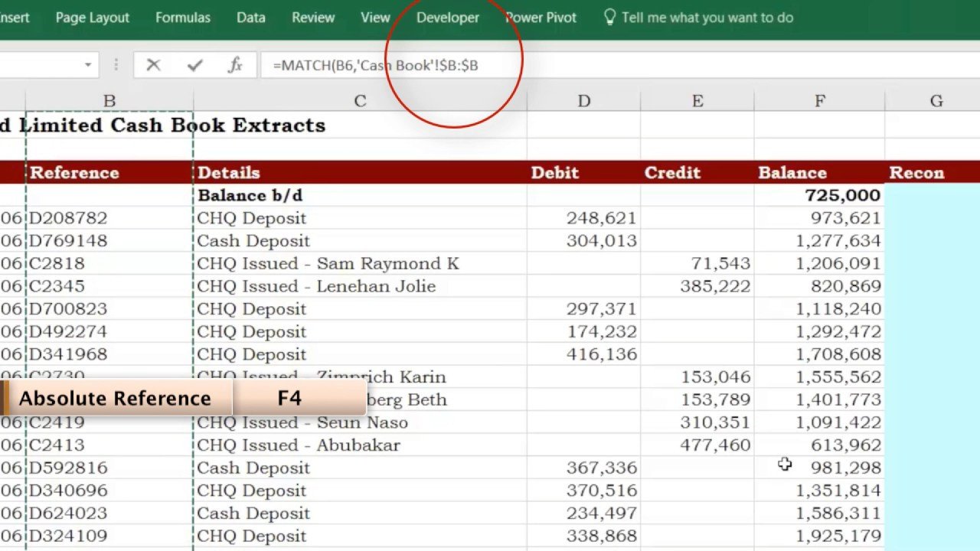The height and width of the screenshot is (551, 980).
Task: Click the Debit header cell
Action: pyautogui.click(x=583, y=172)
